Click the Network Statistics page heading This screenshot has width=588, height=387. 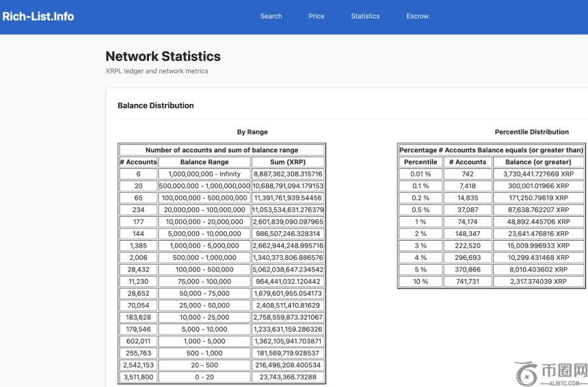[x=163, y=56]
